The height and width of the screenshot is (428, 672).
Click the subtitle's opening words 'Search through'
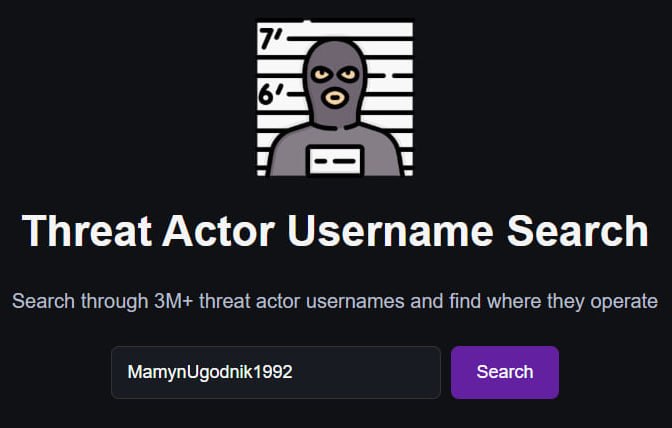click(x=80, y=302)
